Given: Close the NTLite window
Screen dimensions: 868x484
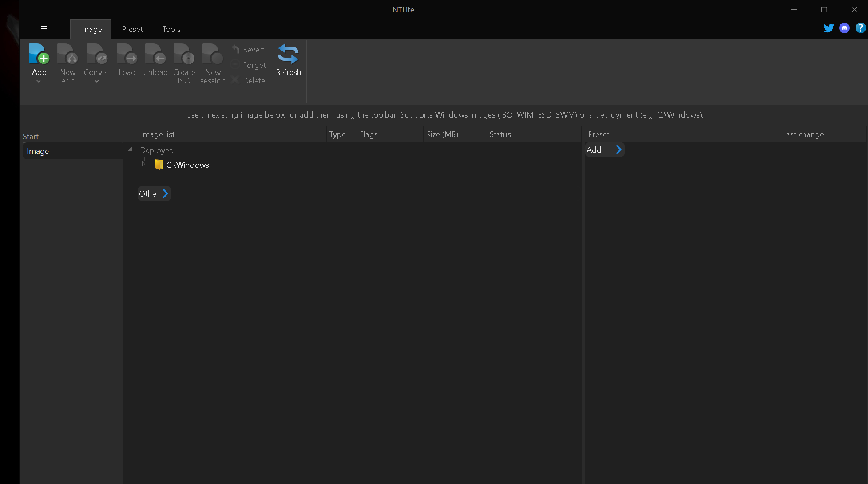Looking at the screenshot, I should 854,9.
